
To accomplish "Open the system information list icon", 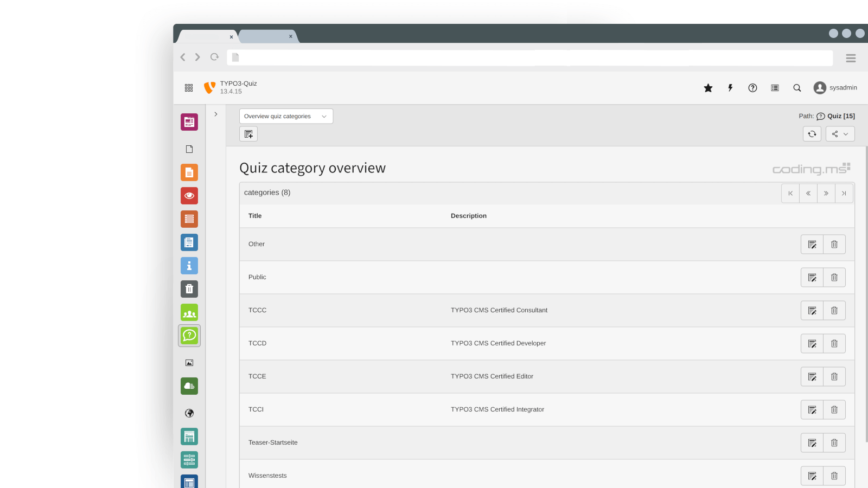I will 775,88.
